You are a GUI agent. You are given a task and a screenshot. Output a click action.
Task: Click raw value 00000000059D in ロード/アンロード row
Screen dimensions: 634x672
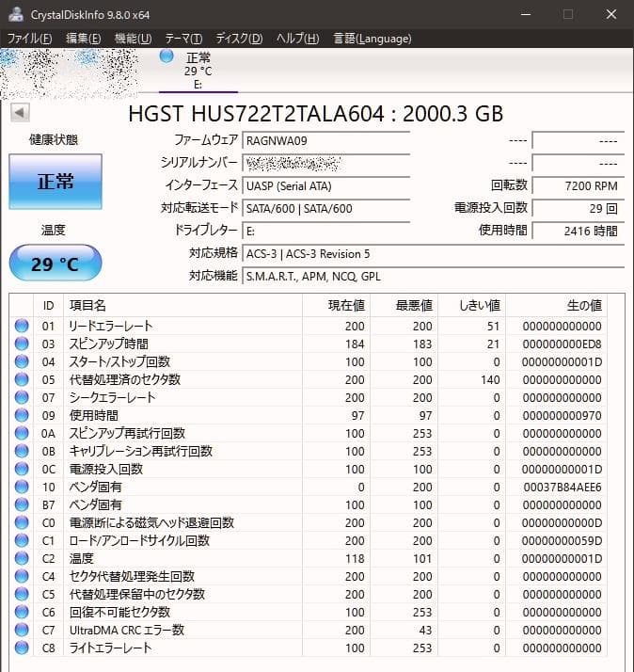(x=562, y=541)
